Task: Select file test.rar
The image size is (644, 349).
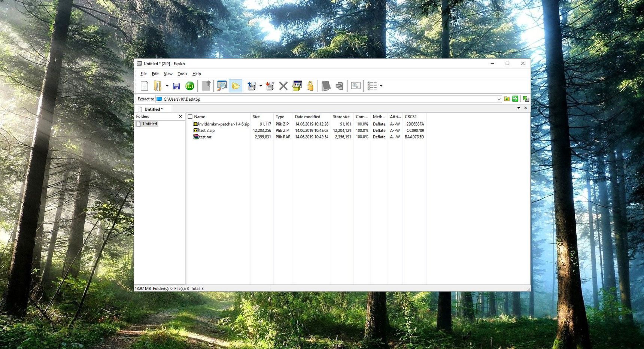Action: (x=205, y=137)
